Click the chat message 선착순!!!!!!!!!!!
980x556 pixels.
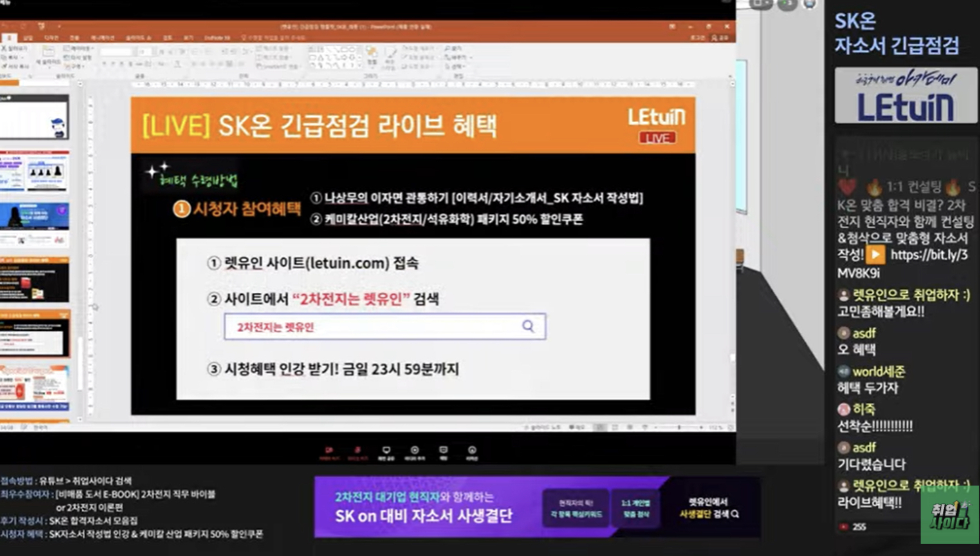pyautogui.click(x=875, y=426)
